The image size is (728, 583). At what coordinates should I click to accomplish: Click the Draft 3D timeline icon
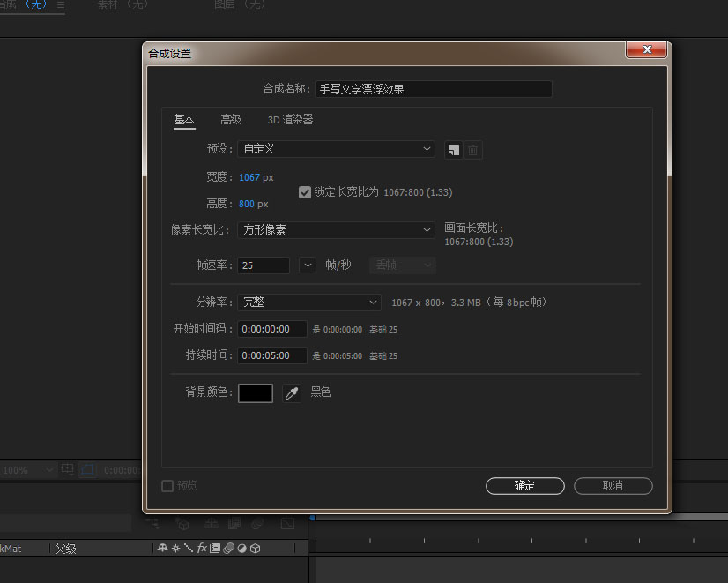point(183,524)
